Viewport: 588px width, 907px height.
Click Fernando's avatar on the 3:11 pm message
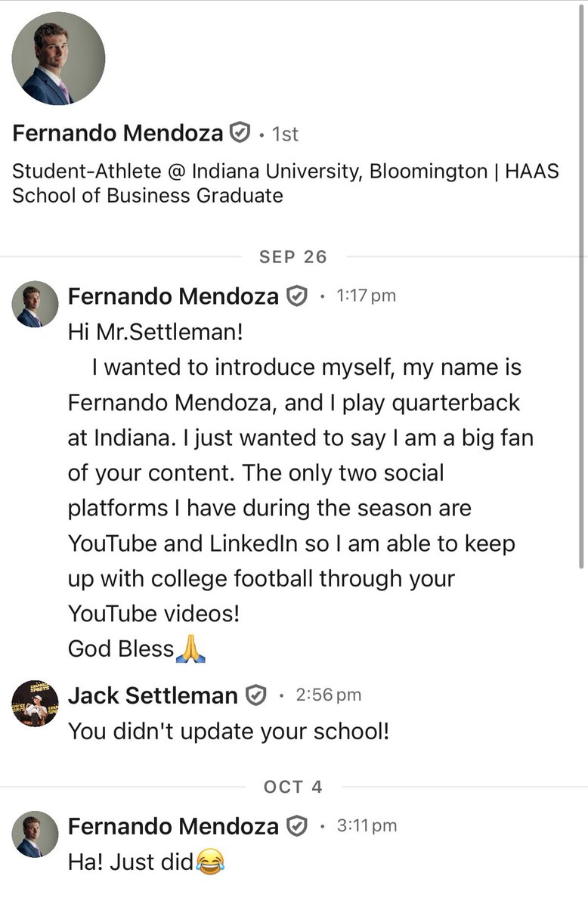[35, 834]
